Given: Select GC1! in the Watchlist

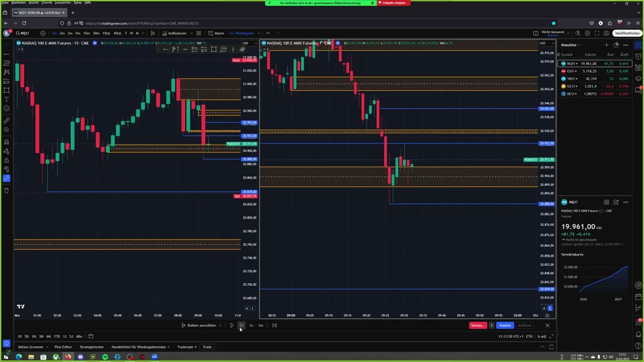Looking at the screenshot, I should click(x=595, y=86).
